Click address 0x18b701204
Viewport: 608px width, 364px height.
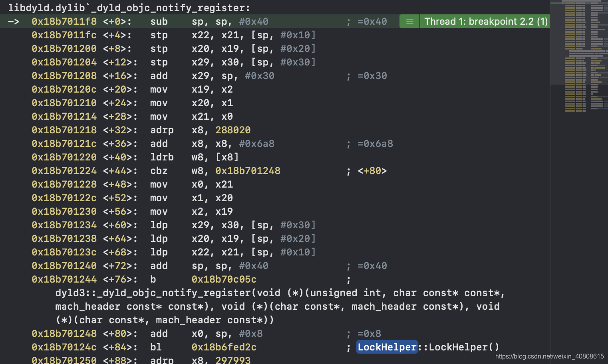pyautogui.click(x=64, y=62)
